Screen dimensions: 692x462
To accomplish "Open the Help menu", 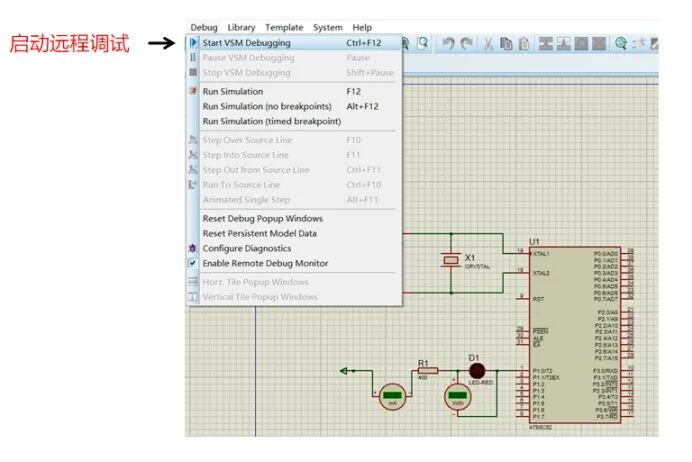I will pyautogui.click(x=362, y=27).
